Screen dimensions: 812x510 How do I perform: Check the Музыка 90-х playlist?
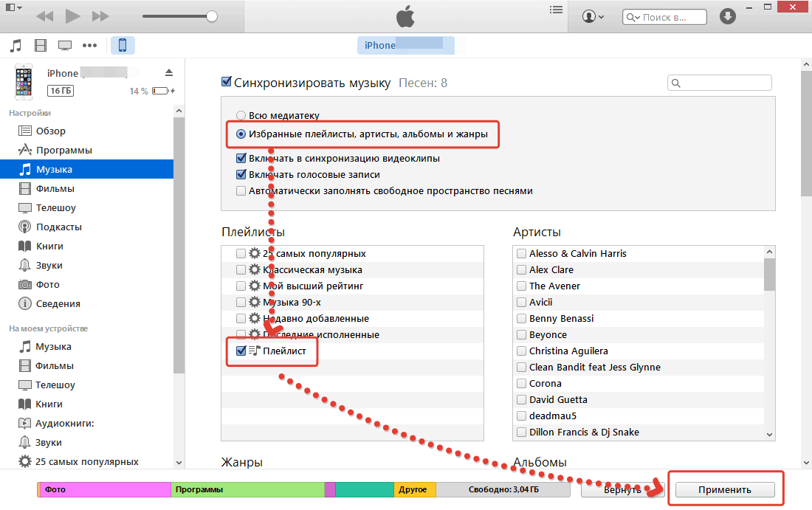(x=241, y=303)
